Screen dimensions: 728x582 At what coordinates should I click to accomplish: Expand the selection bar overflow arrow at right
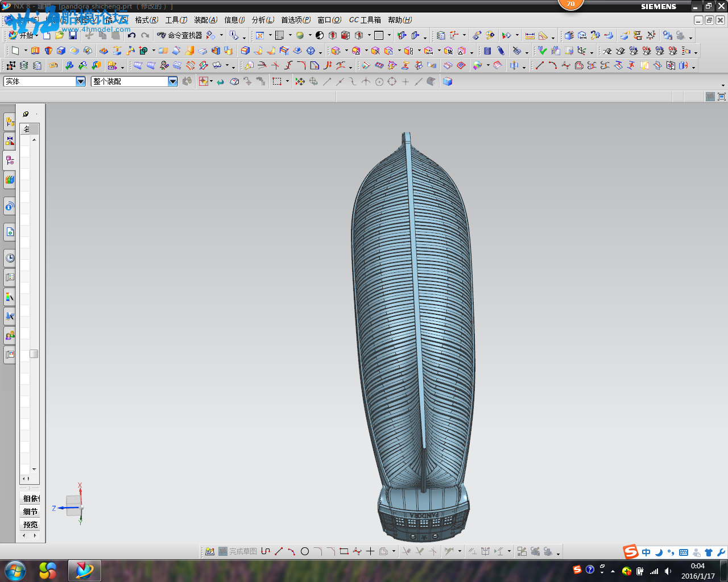coord(723,85)
